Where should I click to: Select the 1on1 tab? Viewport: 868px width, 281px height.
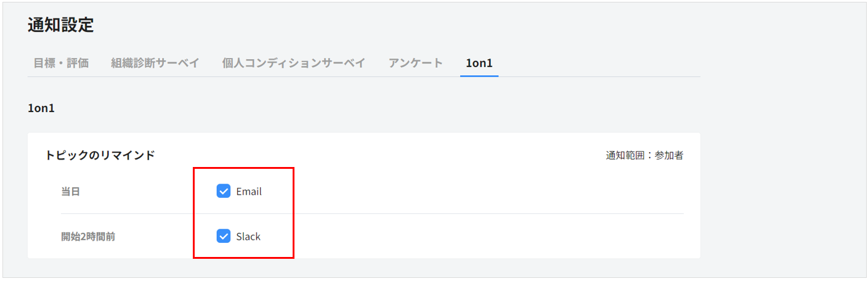479,63
